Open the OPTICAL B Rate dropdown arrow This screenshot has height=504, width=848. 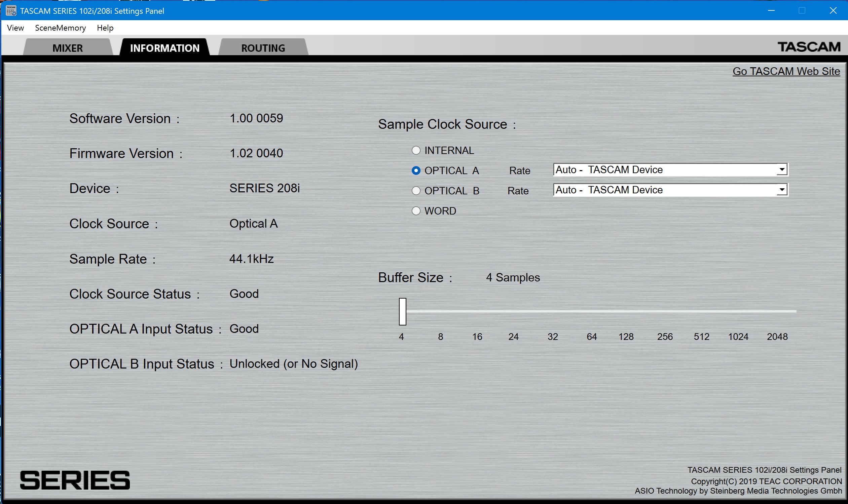coord(782,190)
